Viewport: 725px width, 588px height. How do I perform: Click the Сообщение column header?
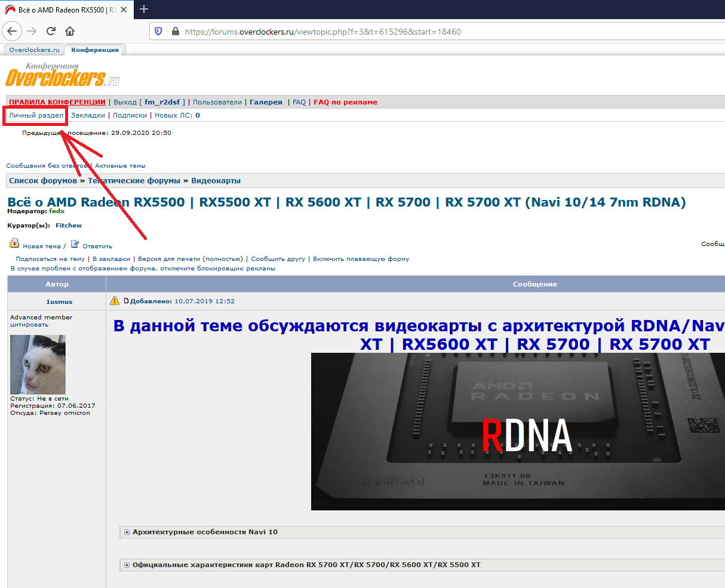[535, 284]
